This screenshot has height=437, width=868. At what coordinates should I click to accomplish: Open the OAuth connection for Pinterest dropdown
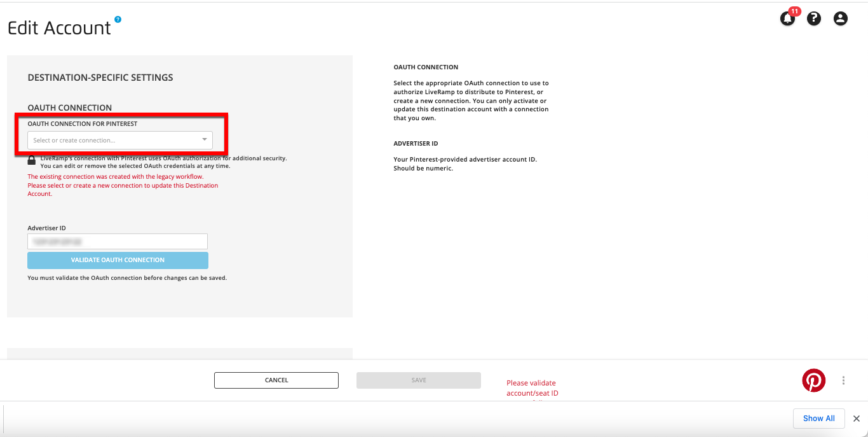click(x=120, y=140)
